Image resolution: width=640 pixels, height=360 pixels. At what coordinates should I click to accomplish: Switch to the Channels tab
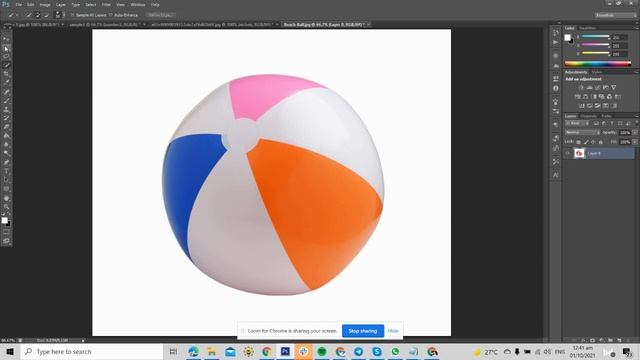click(x=588, y=116)
